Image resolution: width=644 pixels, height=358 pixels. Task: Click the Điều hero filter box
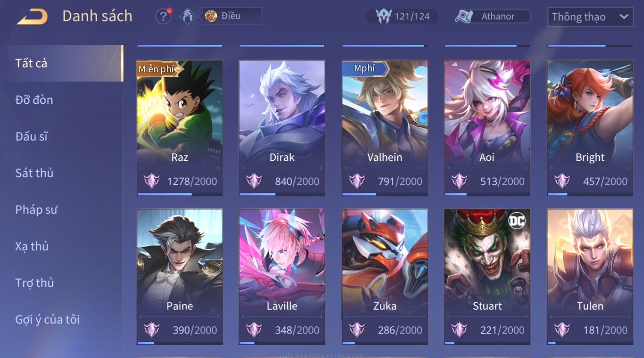[232, 16]
